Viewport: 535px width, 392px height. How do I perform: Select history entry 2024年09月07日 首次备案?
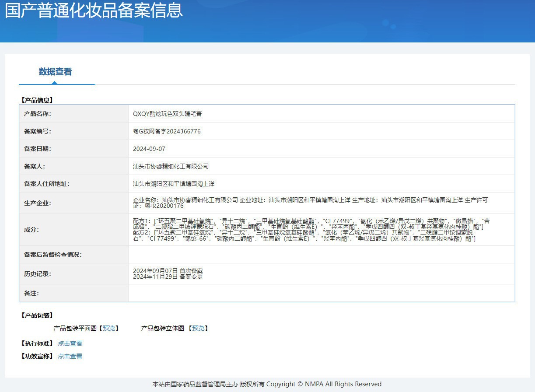[x=168, y=271]
